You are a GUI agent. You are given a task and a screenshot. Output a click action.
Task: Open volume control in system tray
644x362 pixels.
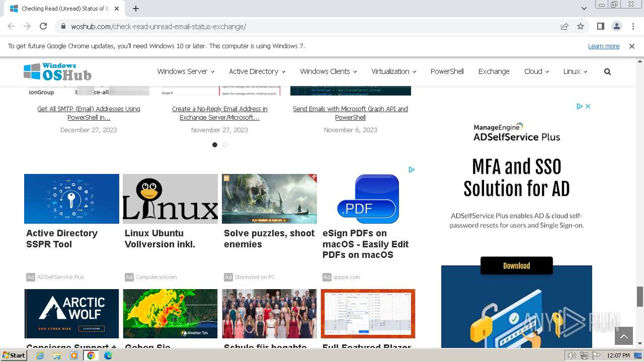(572, 355)
